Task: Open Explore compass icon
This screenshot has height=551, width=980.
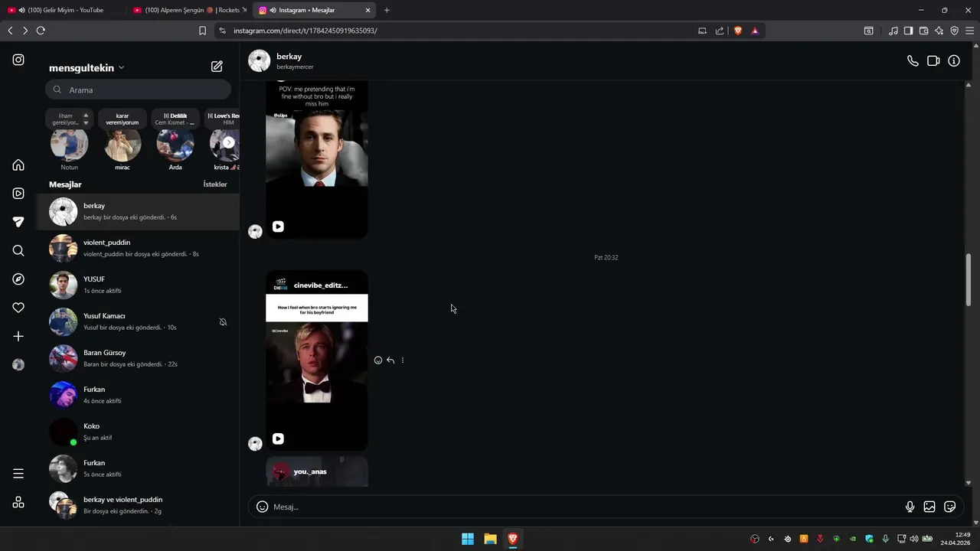Action: tap(18, 279)
